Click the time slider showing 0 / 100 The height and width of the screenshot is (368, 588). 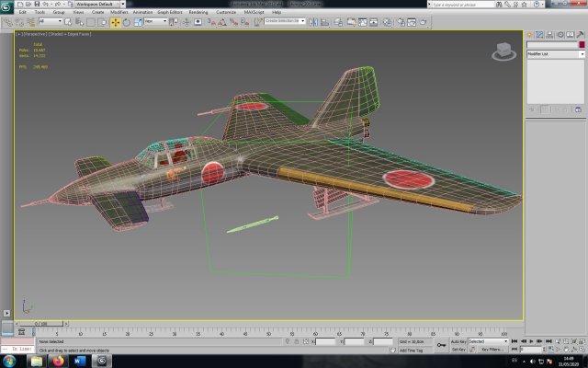(41, 323)
